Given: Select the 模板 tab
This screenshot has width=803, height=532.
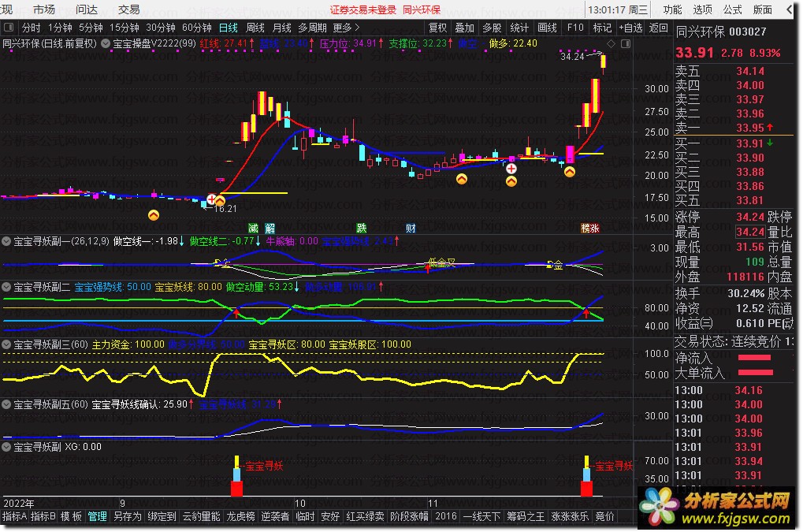Looking at the screenshot, I should coord(71,517).
